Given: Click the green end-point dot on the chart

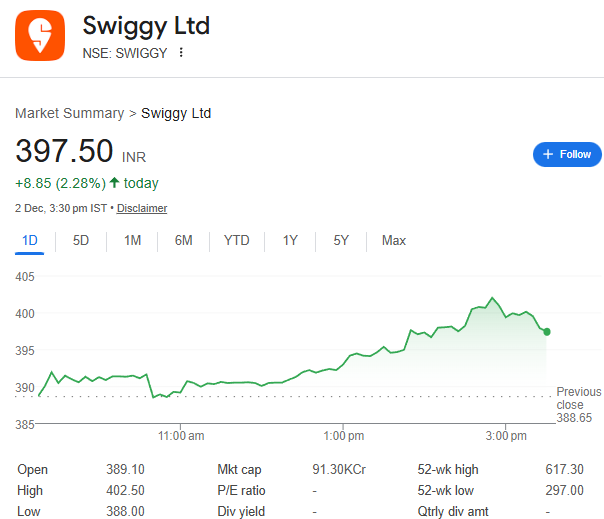Looking at the screenshot, I should [547, 331].
